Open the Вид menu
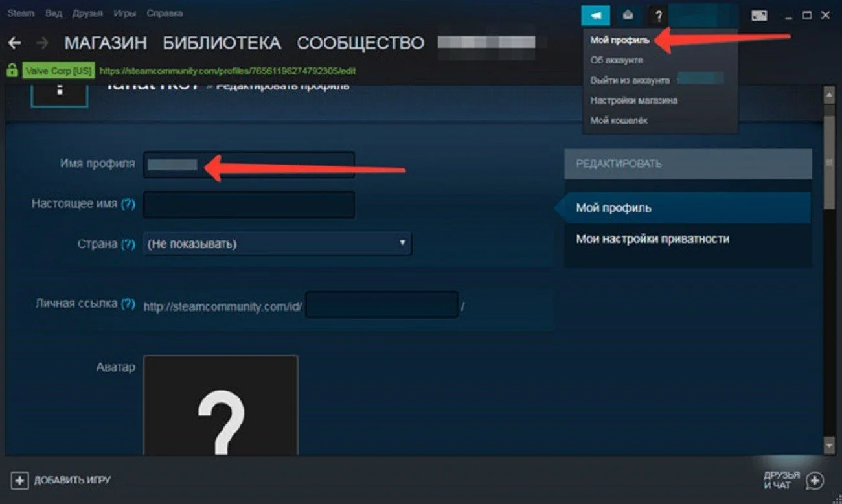This screenshot has width=842, height=504. [x=54, y=13]
